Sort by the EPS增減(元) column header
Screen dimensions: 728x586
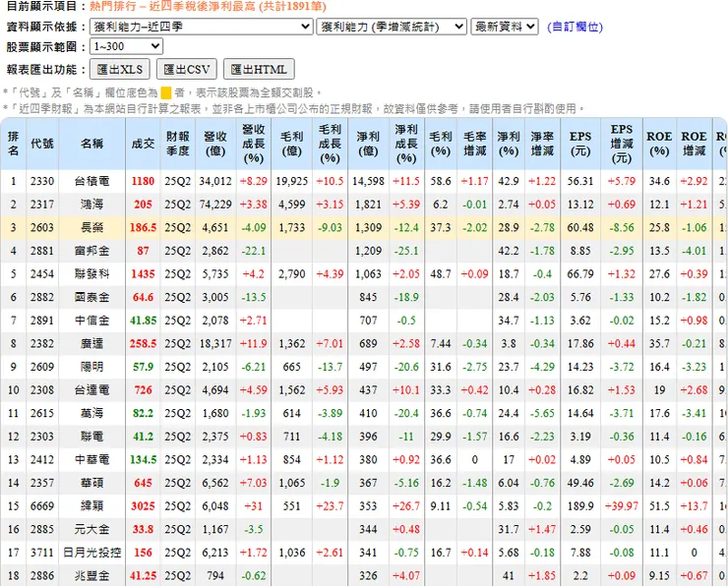(622, 144)
